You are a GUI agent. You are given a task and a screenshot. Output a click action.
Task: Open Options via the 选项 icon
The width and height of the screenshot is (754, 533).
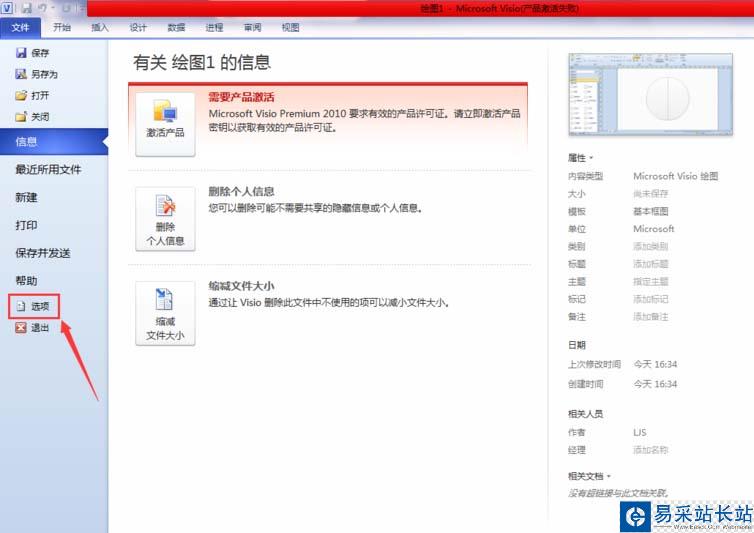pyautogui.click(x=21, y=306)
